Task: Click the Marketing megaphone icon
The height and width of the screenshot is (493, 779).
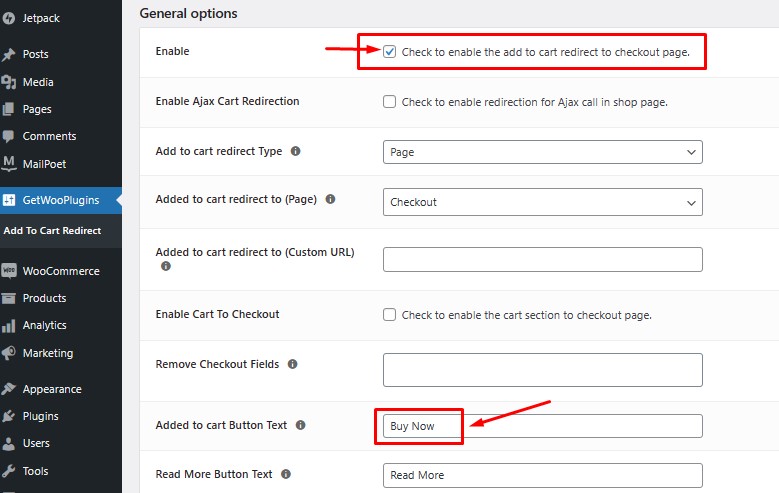Action: (x=9, y=353)
